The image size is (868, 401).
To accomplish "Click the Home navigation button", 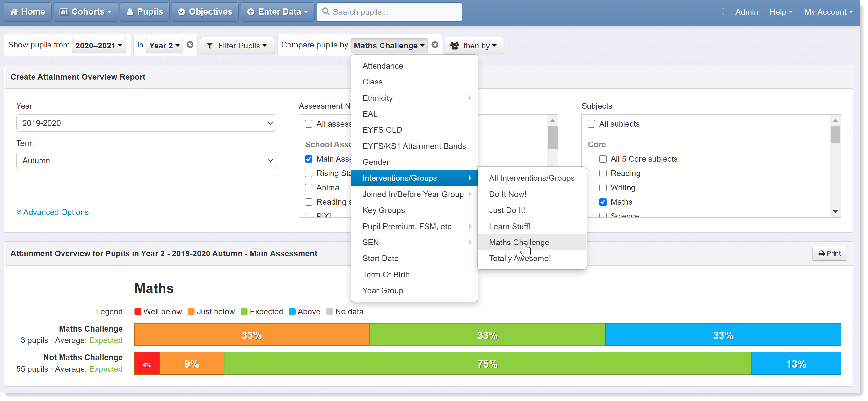I will (x=28, y=12).
